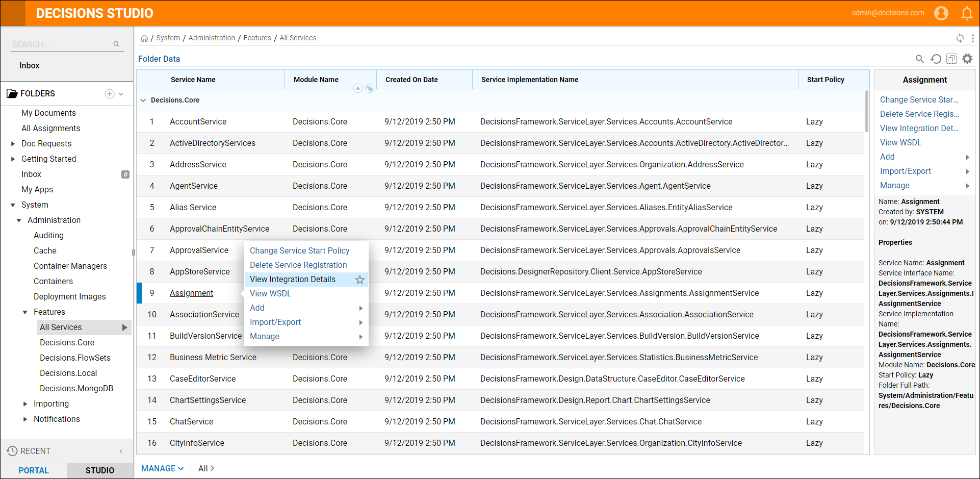Click the dashed multi-select squares icon
The image size is (980, 479).
(951, 59)
